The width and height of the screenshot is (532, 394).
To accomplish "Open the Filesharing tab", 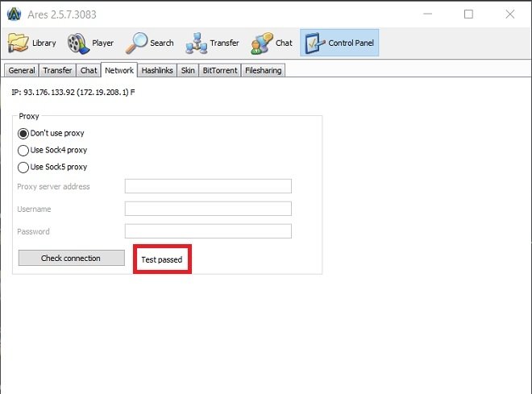I will coord(264,71).
